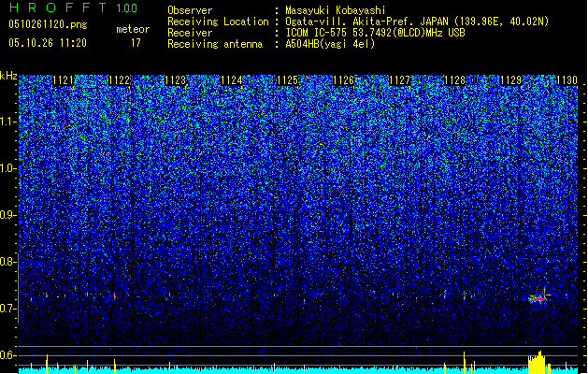Click the 0.9 kHz axis label
588x374 pixels.
[7, 215]
